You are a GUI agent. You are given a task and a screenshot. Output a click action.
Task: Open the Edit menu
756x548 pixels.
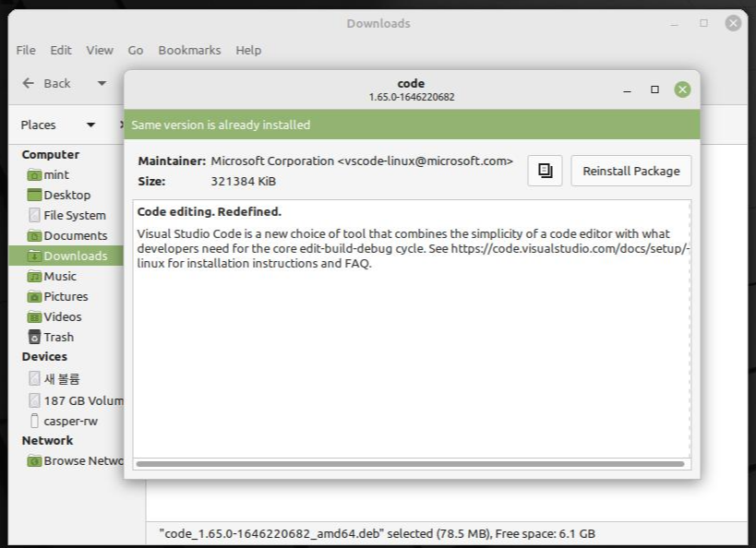tap(61, 50)
